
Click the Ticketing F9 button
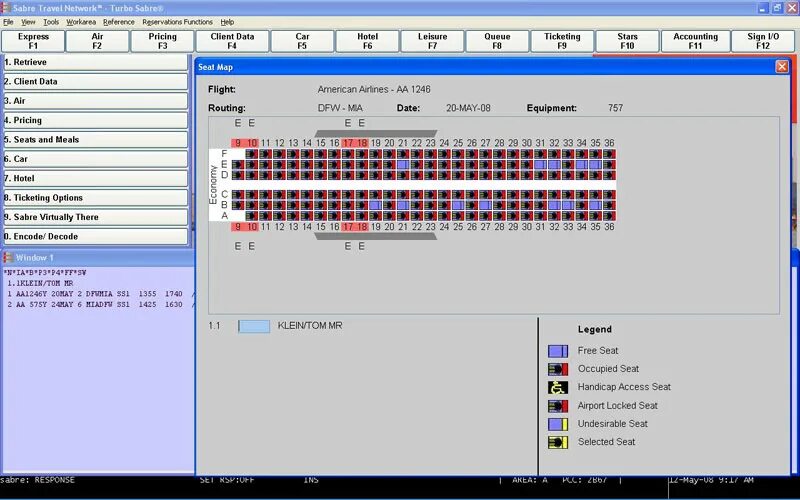tap(562, 41)
